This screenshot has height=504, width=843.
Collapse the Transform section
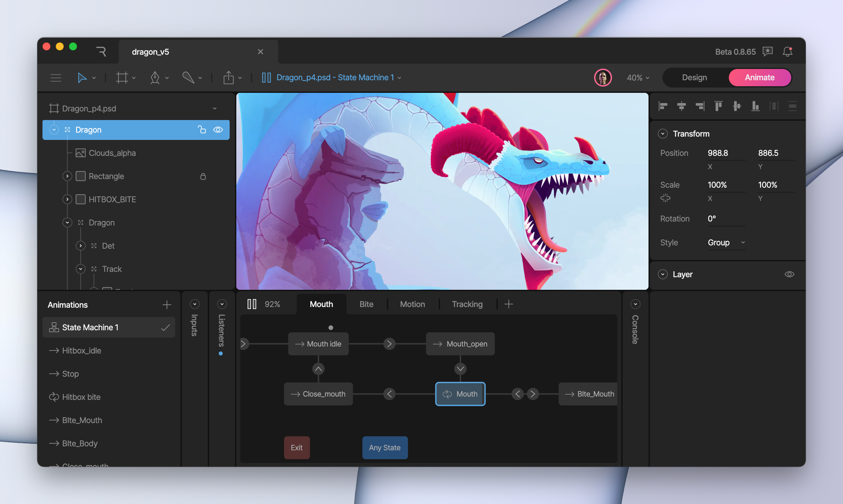click(x=662, y=134)
